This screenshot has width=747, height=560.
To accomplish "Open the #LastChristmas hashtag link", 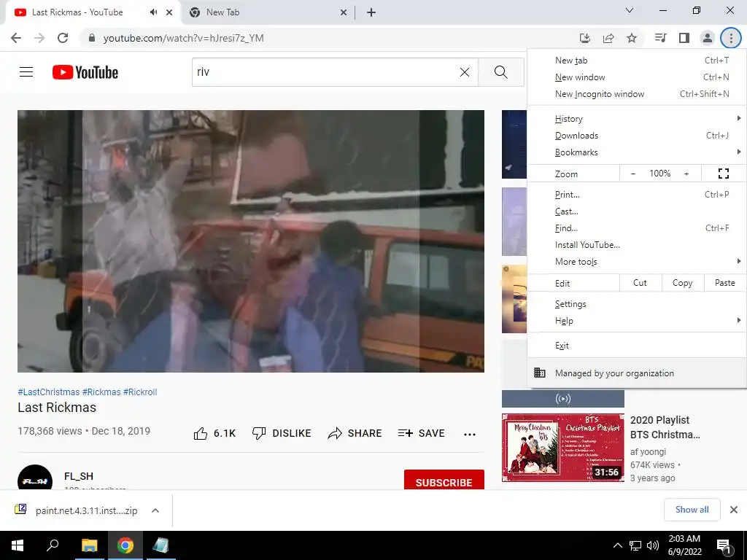I will click(x=49, y=392).
